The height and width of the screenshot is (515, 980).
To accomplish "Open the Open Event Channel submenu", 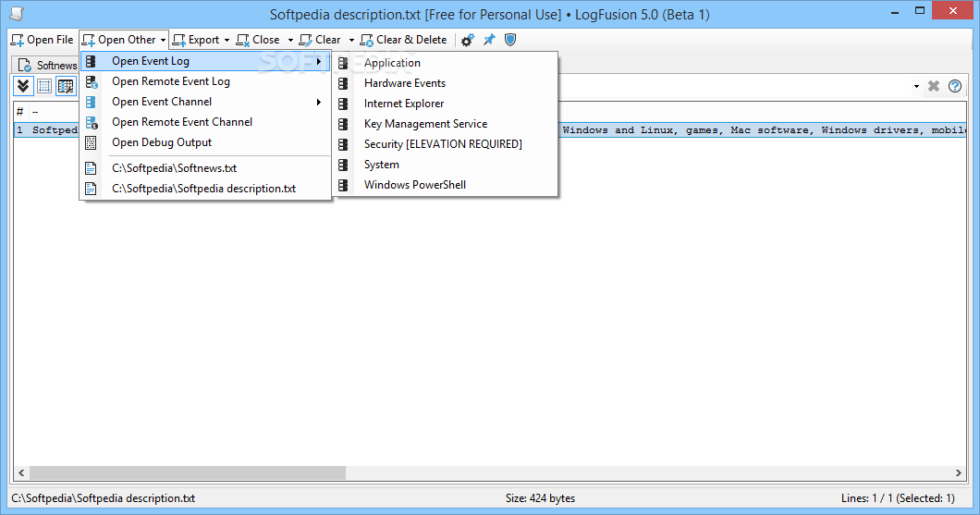I will (205, 102).
